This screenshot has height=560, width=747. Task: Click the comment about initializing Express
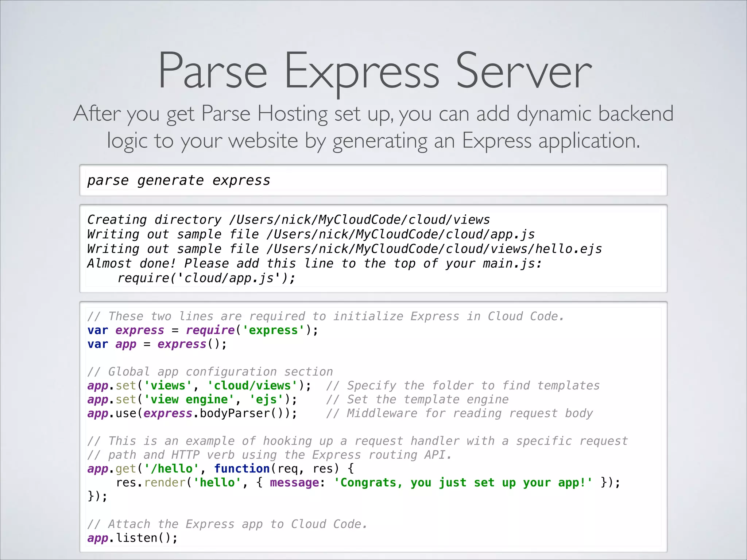point(326,316)
